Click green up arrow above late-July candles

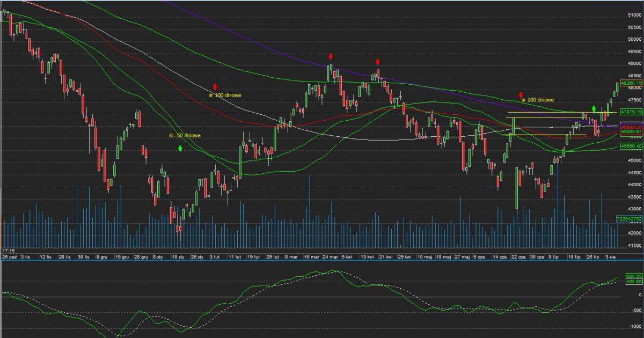[x=594, y=108]
